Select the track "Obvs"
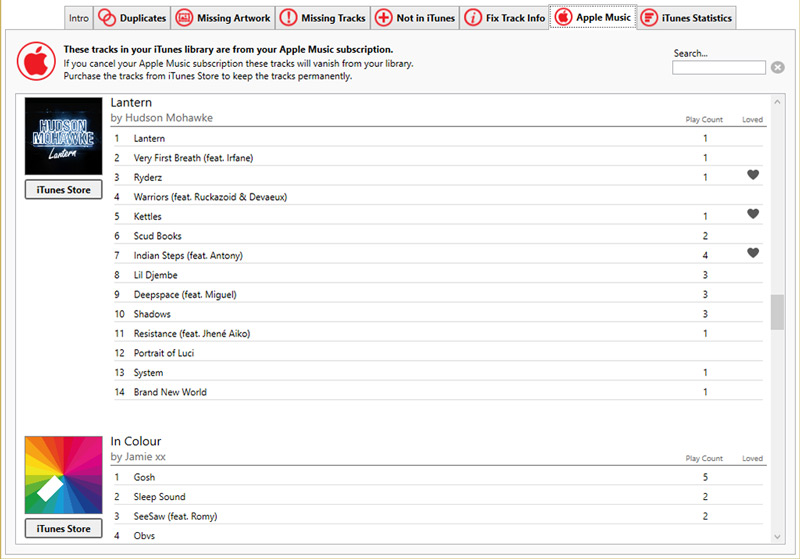Image resolution: width=800 pixels, height=559 pixels. (x=438, y=536)
